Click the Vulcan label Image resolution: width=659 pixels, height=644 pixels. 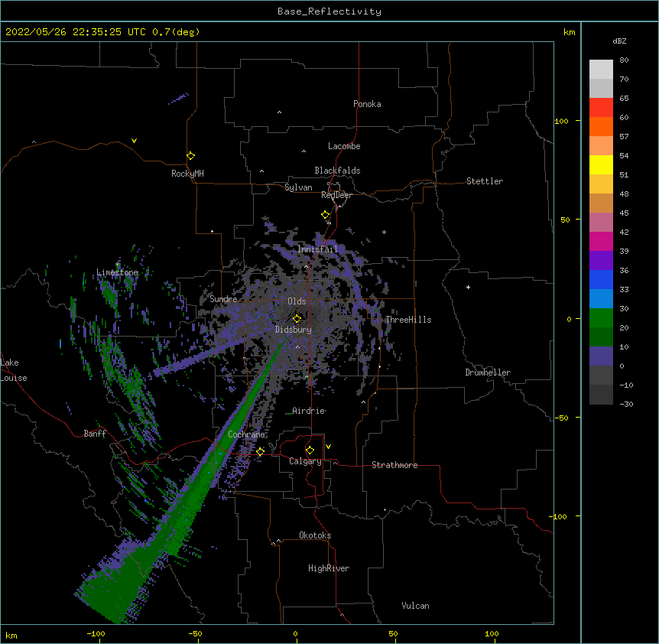pos(415,606)
